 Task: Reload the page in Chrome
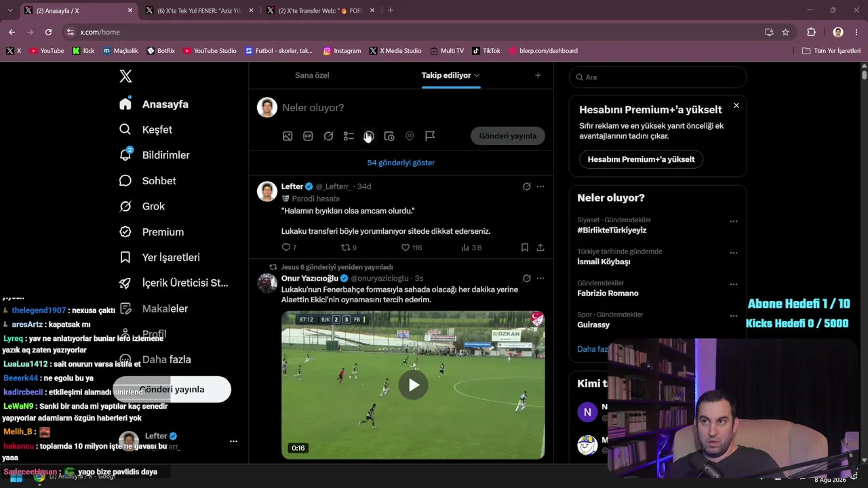pyautogui.click(x=48, y=32)
